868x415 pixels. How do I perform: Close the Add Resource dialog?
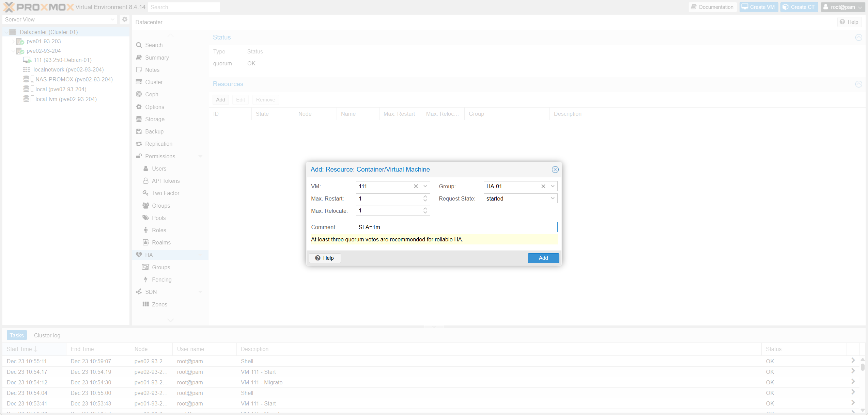[555, 170]
